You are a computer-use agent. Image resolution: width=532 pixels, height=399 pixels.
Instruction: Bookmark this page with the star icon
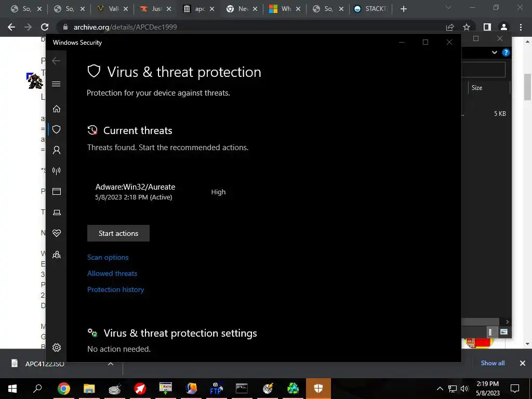click(467, 27)
